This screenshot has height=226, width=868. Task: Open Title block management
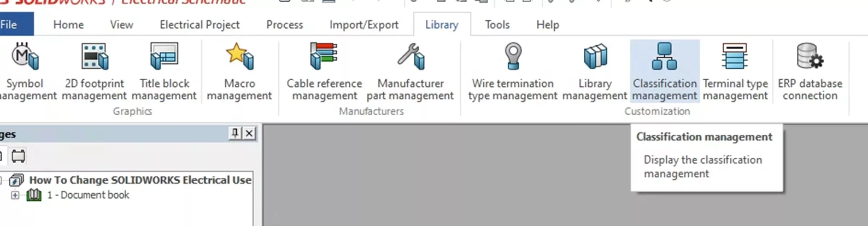click(164, 72)
